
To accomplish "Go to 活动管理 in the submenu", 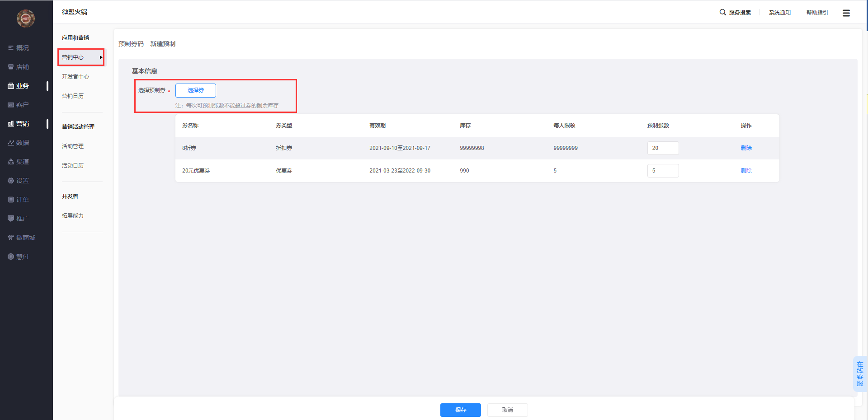I will point(73,146).
